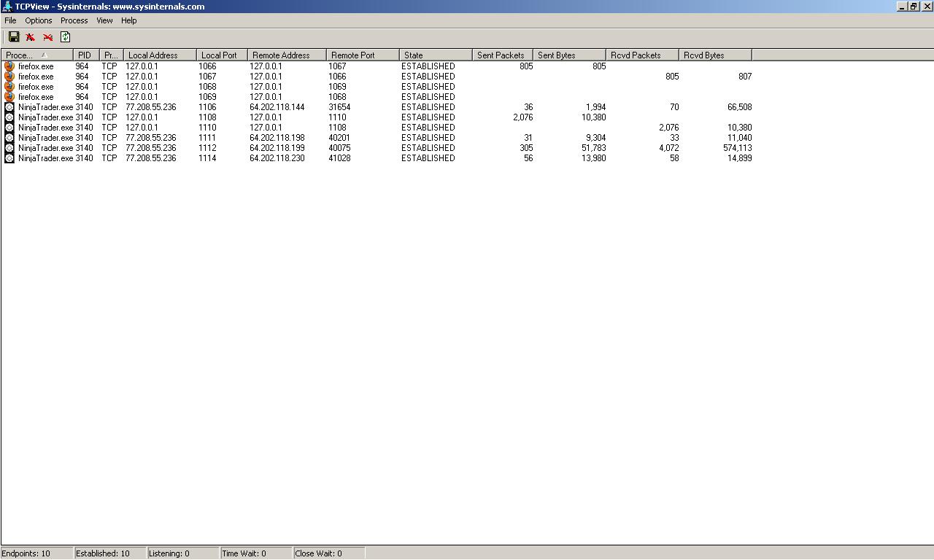Click the sent bytes value 13,980
This screenshot has width=934, height=560.
(593, 158)
